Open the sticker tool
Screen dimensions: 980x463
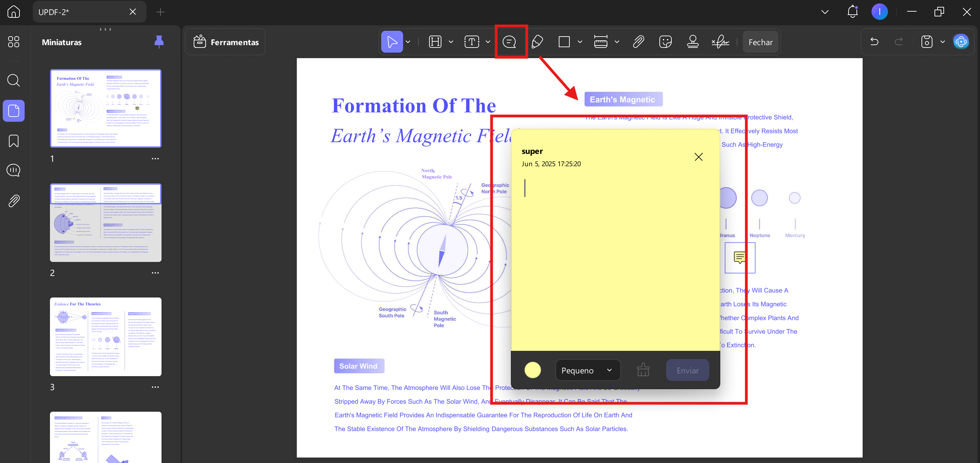pos(666,42)
